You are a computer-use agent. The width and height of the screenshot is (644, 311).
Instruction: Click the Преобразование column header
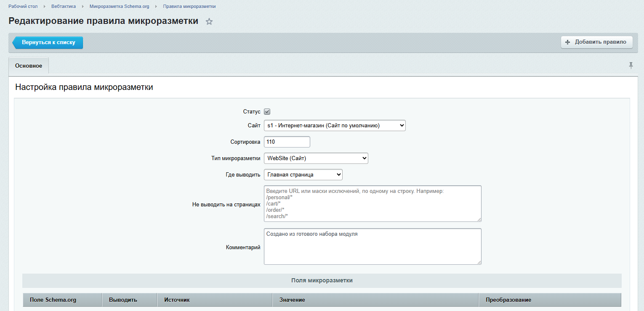550,300
